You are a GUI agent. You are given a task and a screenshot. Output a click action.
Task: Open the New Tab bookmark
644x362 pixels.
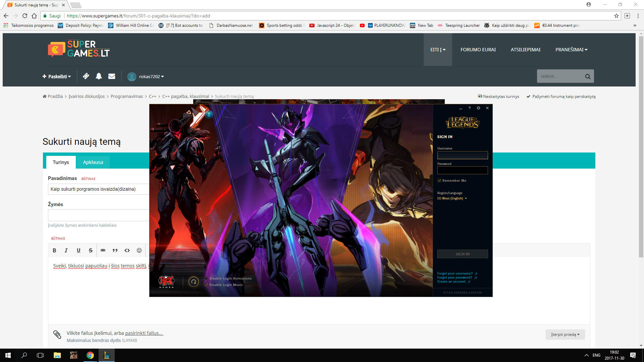(422, 25)
